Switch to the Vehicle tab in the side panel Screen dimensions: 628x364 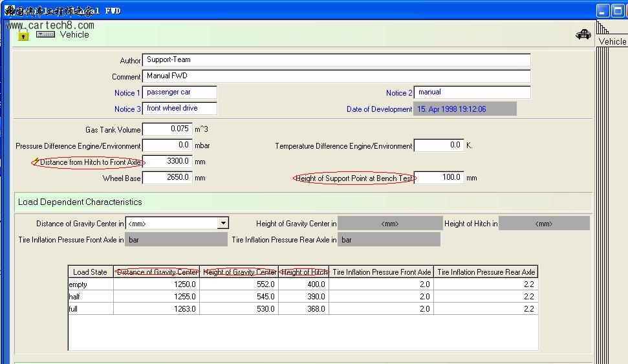click(612, 41)
